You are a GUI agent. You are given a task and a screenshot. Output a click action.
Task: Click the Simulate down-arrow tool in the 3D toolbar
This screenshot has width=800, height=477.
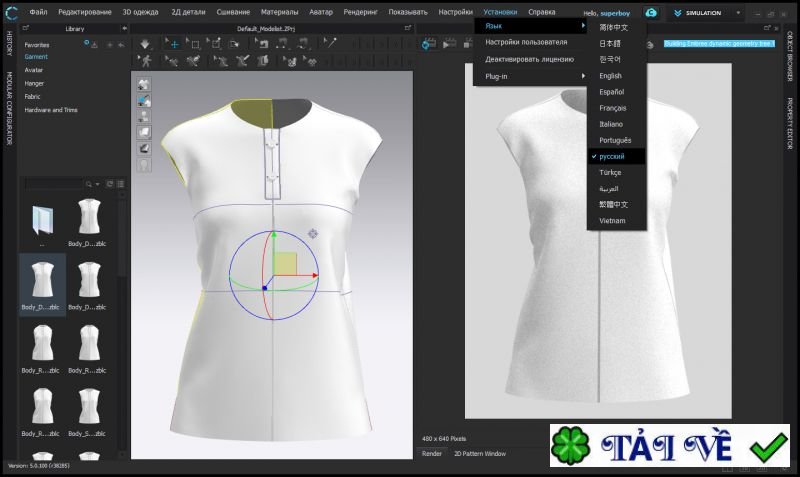pyautogui.click(x=147, y=44)
